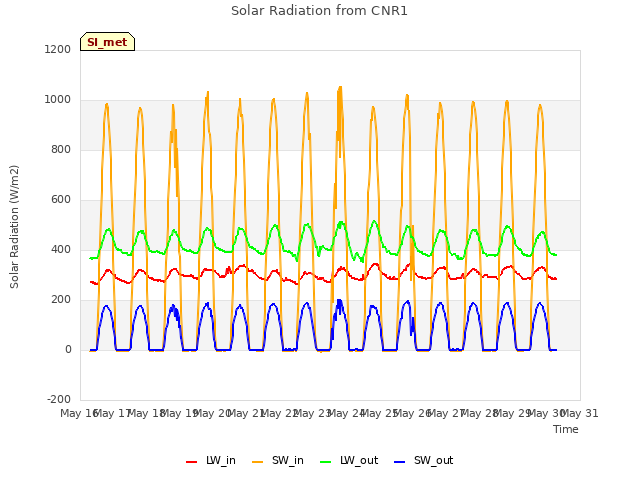Viewport: 640px width, 480px height.
Task: Click the 1200 y-axis tick label
Action: (58, 49)
